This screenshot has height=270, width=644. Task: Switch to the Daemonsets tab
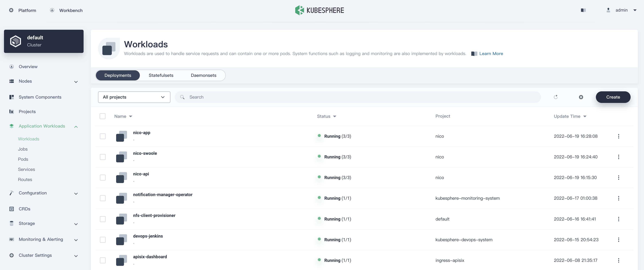click(204, 75)
